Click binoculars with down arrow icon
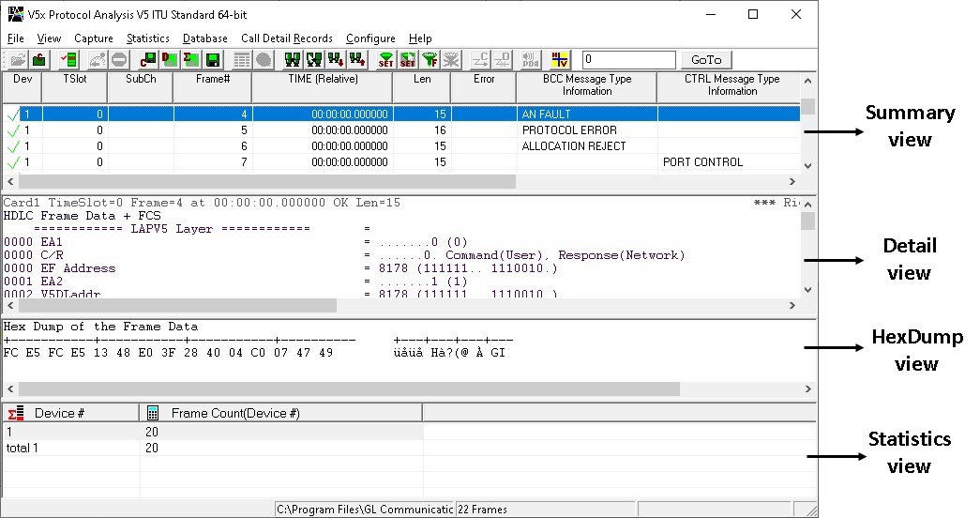Screen dimensions: 980x518 [336, 60]
